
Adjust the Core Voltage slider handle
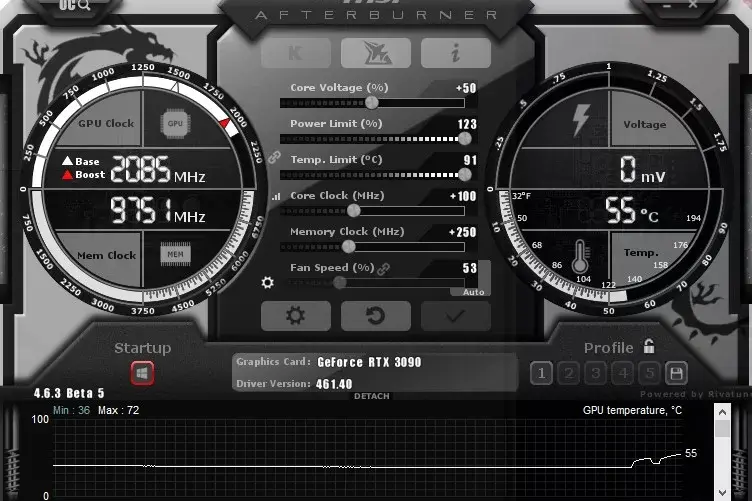click(372, 102)
